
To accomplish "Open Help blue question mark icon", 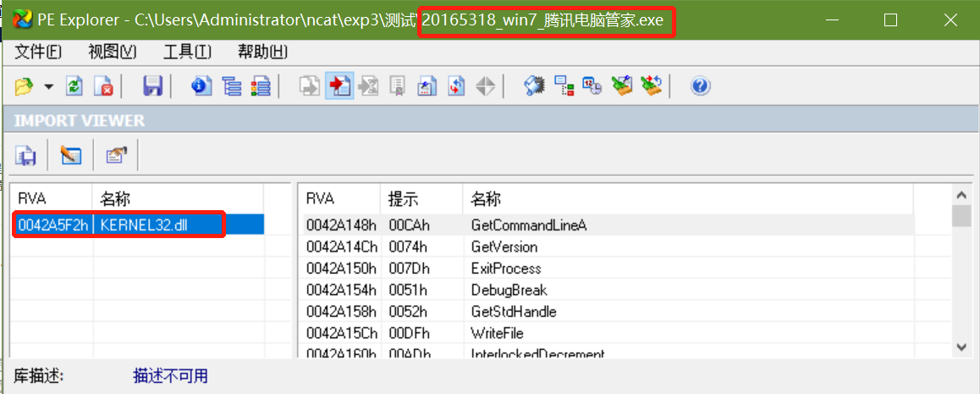I will [x=701, y=86].
